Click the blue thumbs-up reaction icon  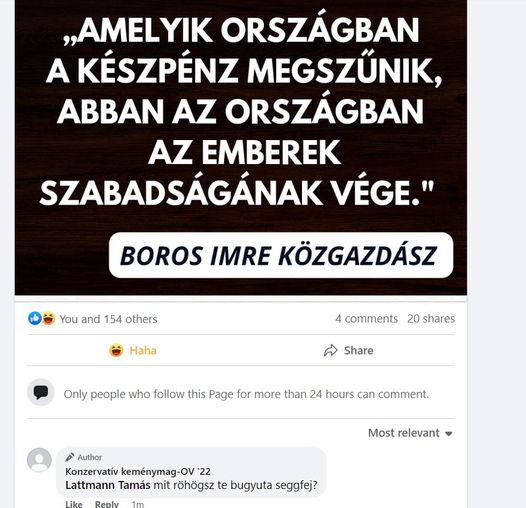tap(35, 318)
